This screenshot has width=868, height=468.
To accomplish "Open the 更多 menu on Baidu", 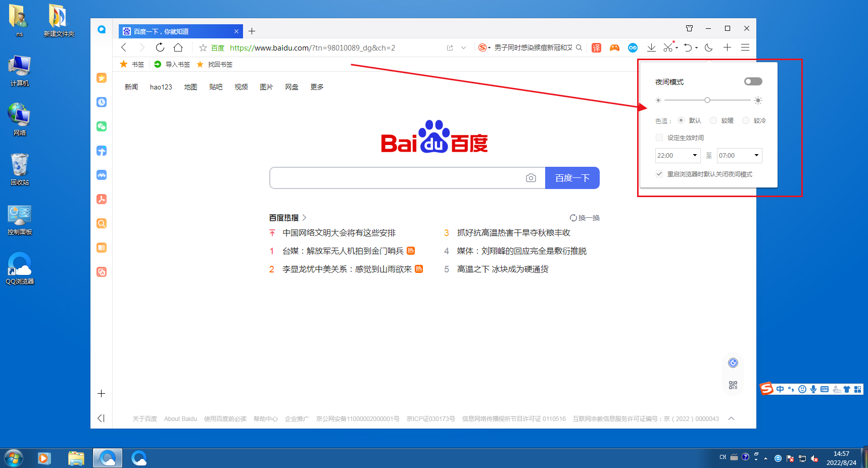I will pos(317,87).
